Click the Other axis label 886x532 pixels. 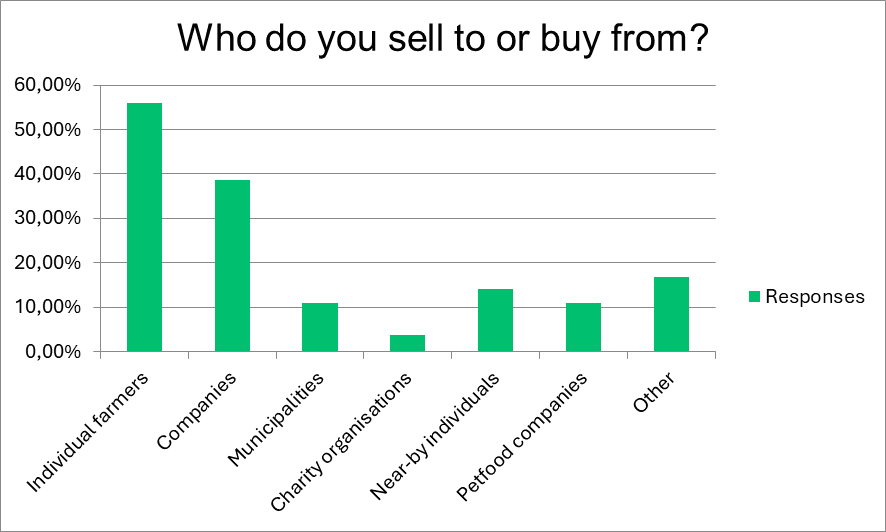point(654,390)
